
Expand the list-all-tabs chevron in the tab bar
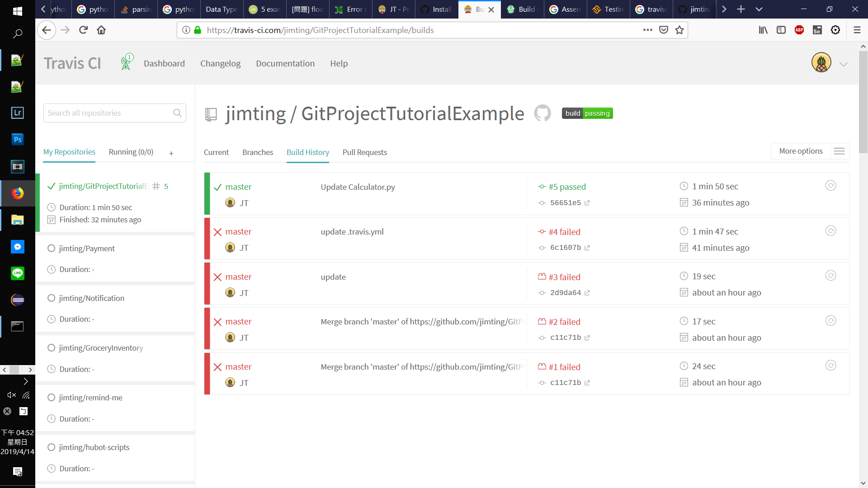pos(759,9)
